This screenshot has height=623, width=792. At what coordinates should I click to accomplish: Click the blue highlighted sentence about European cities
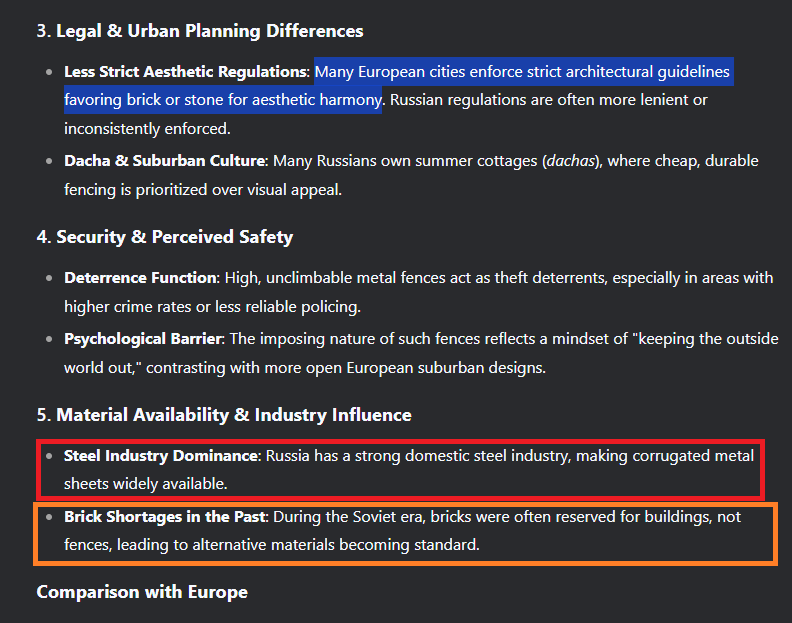[522, 73]
